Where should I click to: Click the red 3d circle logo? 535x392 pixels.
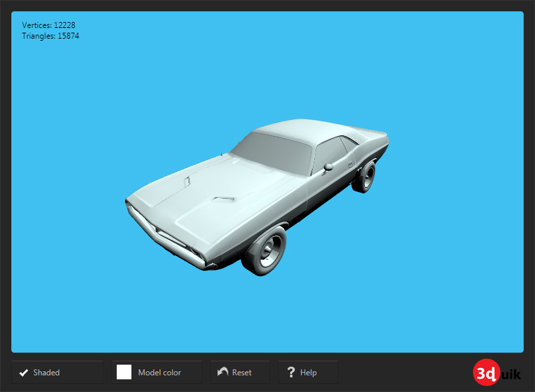tap(485, 372)
